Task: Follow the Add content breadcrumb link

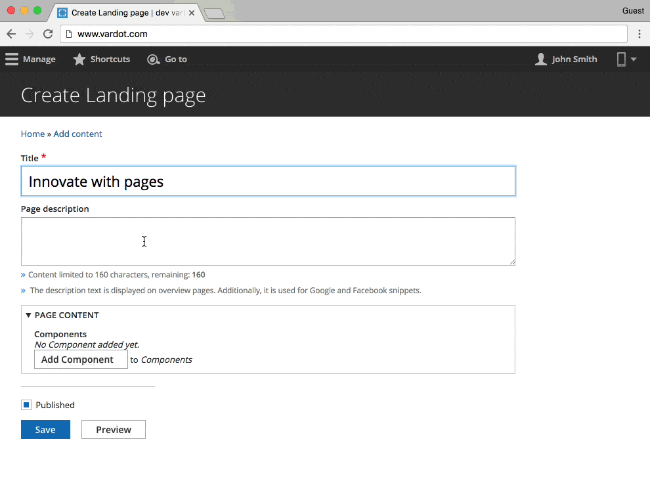Action: [78, 134]
